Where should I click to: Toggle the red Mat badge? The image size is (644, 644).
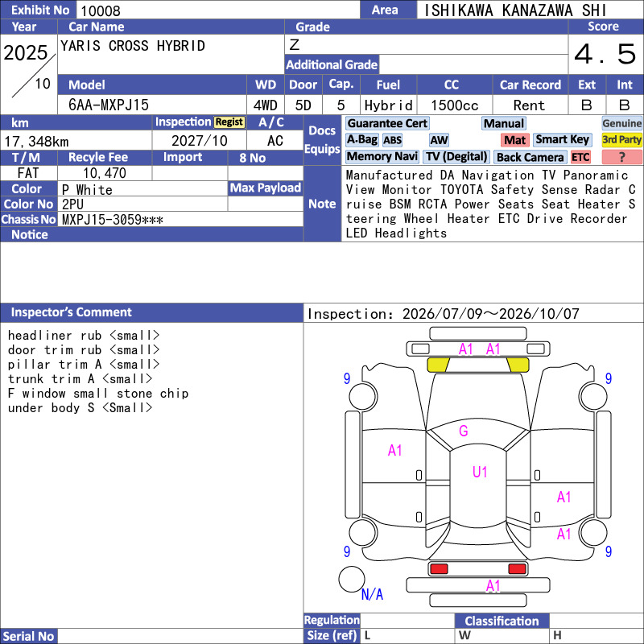514,140
